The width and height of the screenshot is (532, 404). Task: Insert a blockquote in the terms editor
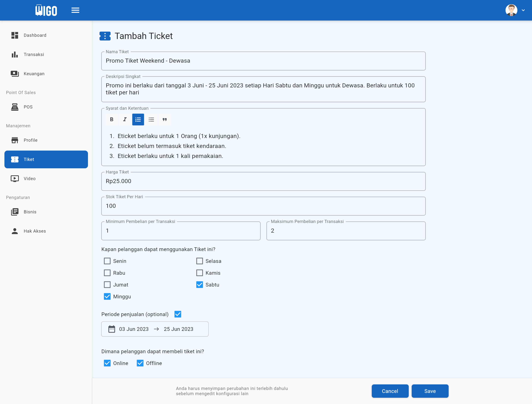165,119
